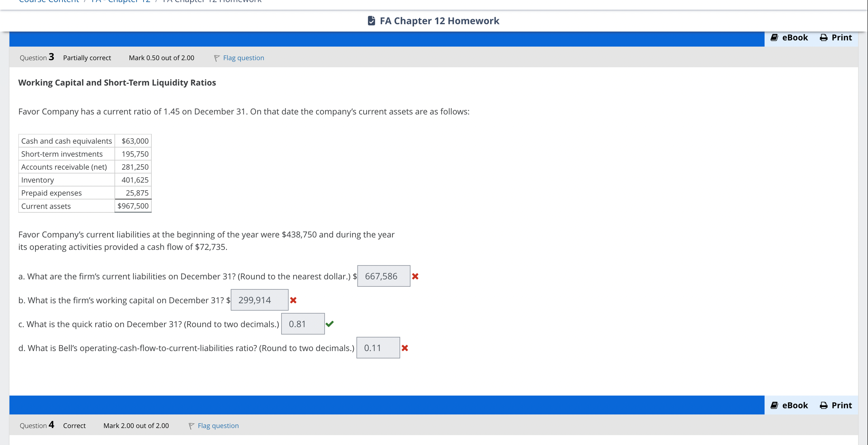Click red X beside cash-flow ratio answer
Screen dimensions: 868x445
(x=405, y=348)
